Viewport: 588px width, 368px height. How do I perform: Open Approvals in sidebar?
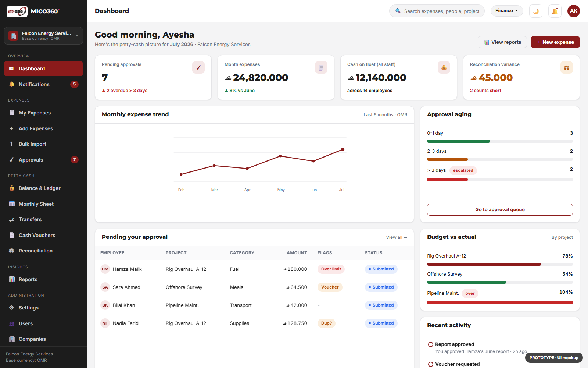click(x=43, y=160)
